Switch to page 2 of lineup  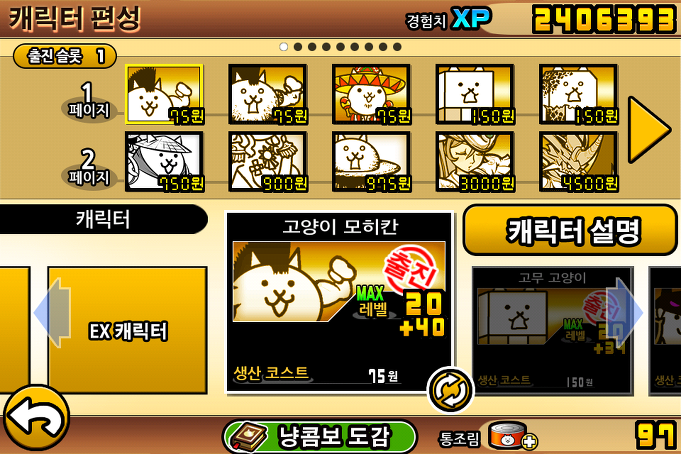tap(89, 169)
